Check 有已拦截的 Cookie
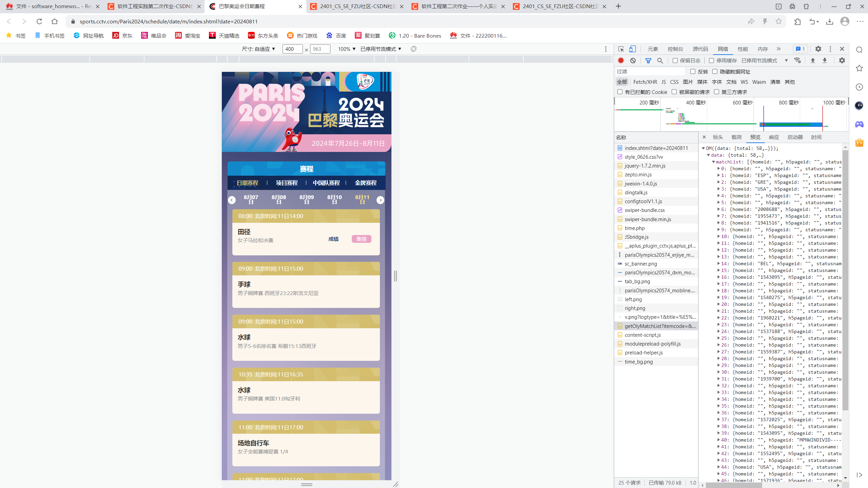Image resolution: width=868 pixels, height=488 pixels. 620,92
